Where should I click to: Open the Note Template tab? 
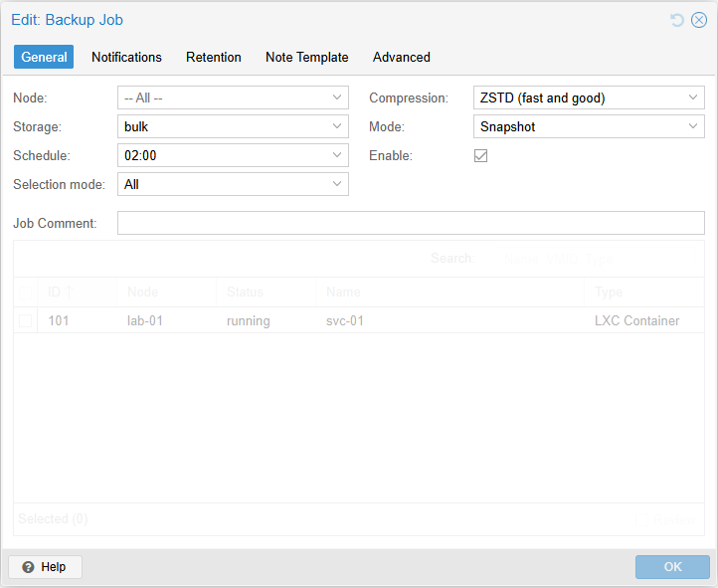click(307, 57)
